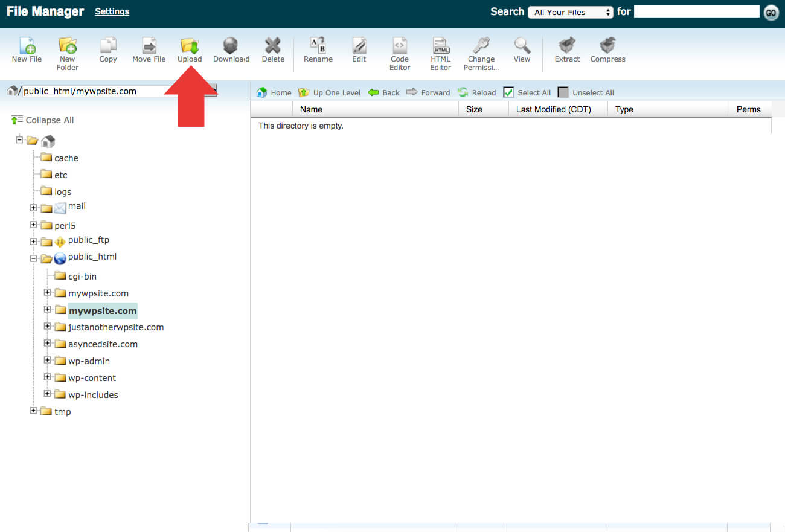785x532 pixels.
Task: Click the Download toolbar icon
Action: click(x=231, y=50)
